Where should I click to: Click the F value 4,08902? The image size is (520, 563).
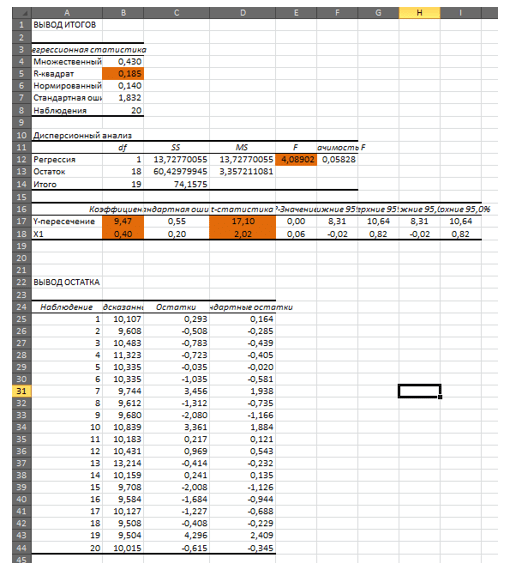tap(296, 159)
